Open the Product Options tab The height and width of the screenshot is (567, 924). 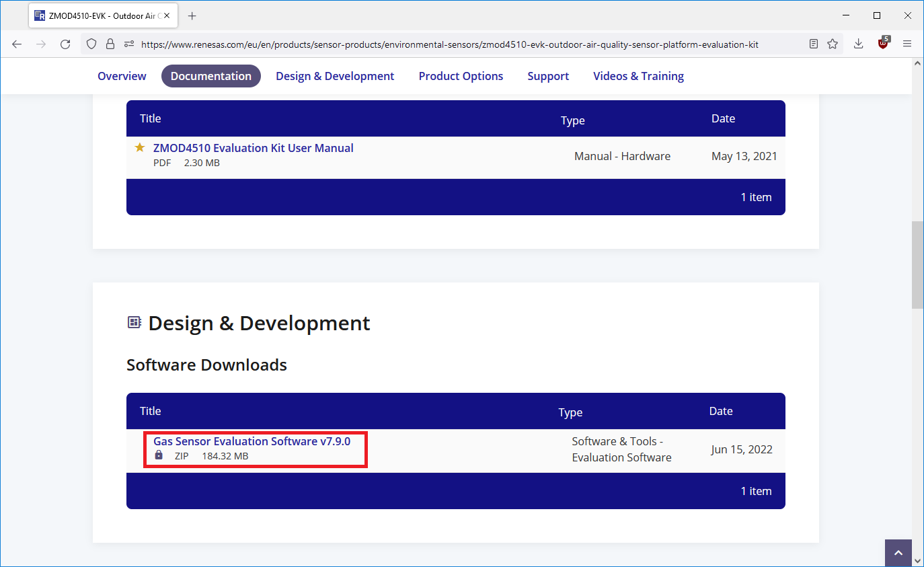(461, 76)
